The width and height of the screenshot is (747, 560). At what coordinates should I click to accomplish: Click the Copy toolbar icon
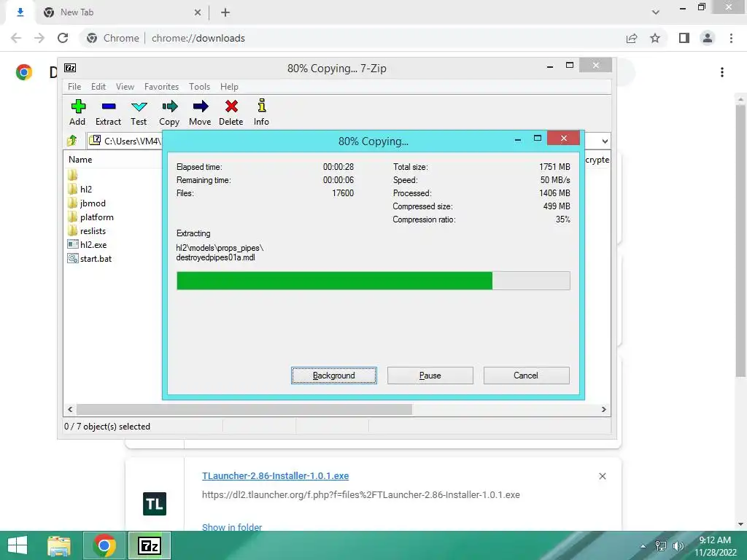pos(169,112)
